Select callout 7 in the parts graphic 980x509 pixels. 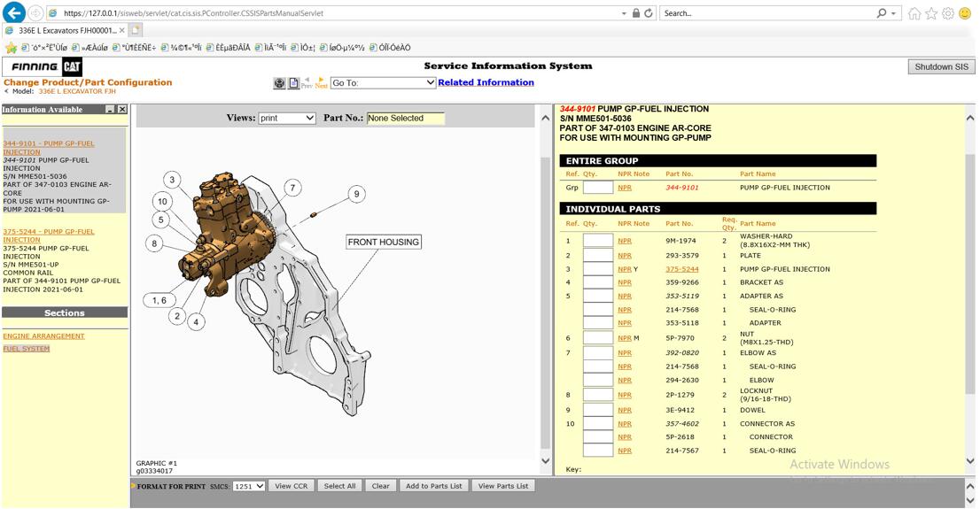point(292,188)
